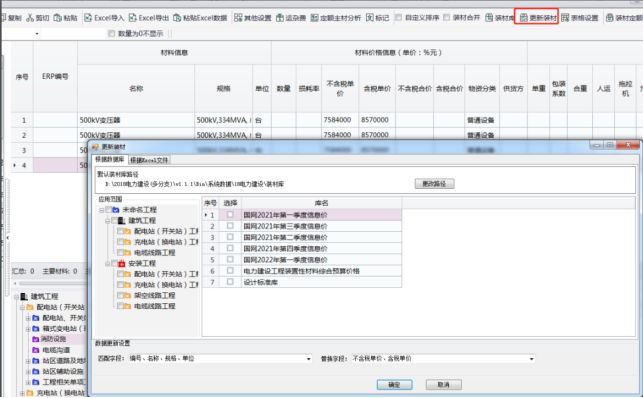Click the 标记 toolbar icon
Screen dimensions: 643x398
point(369,18)
